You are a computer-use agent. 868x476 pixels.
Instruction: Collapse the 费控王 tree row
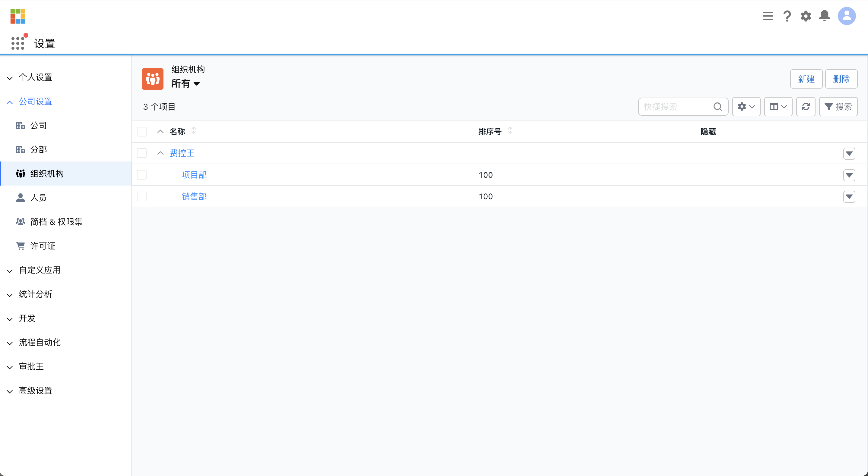point(160,153)
